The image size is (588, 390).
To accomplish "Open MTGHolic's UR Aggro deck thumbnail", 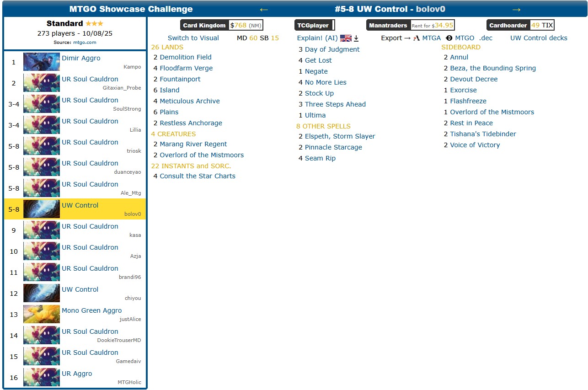I will (42, 377).
